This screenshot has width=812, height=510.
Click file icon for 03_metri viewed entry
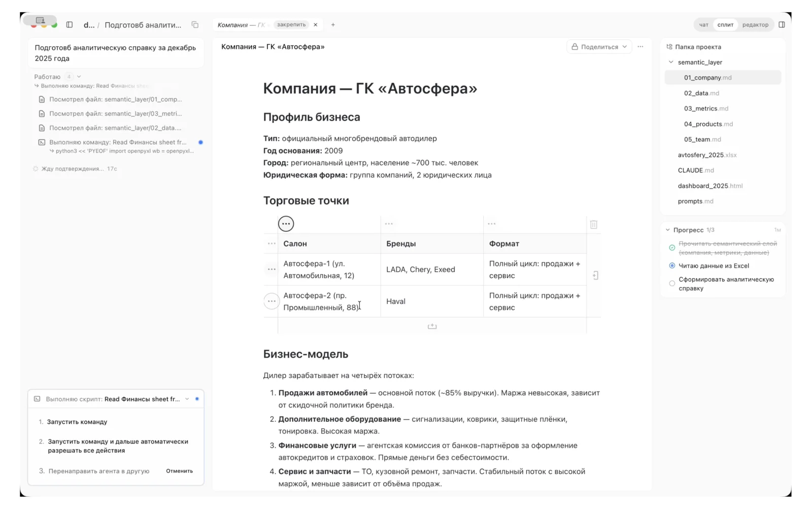42,114
